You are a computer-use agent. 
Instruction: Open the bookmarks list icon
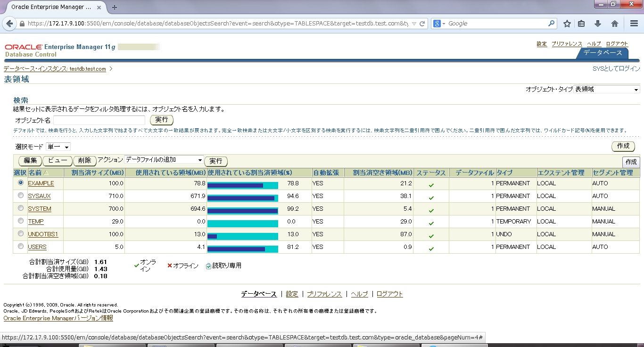point(581,23)
